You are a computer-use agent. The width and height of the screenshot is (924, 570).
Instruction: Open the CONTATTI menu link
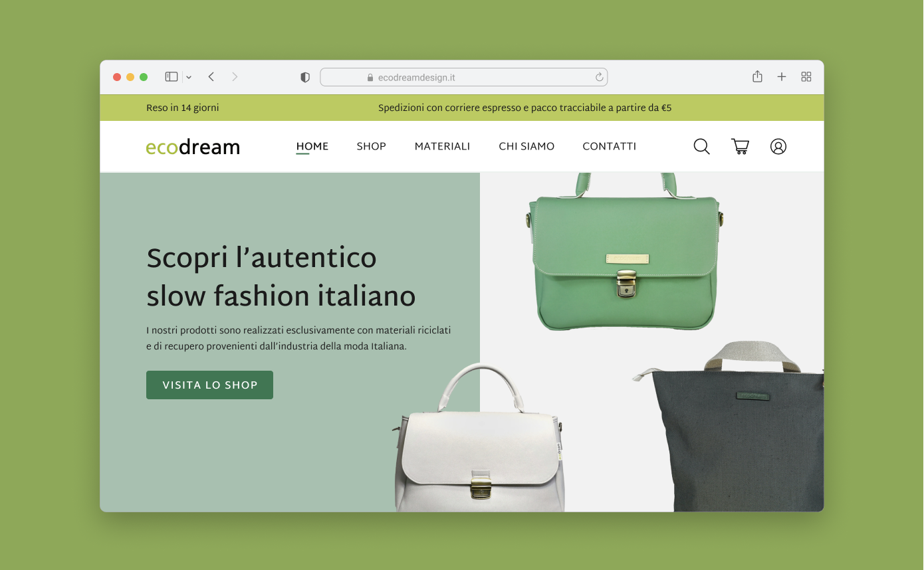click(x=609, y=146)
